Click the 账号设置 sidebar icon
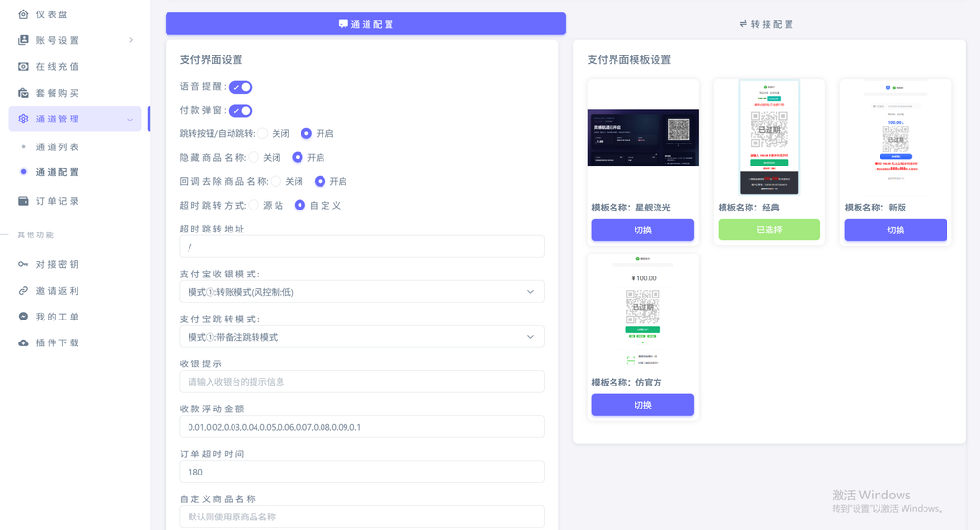The width and height of the screenshot is (980, 530). (23, 40)
